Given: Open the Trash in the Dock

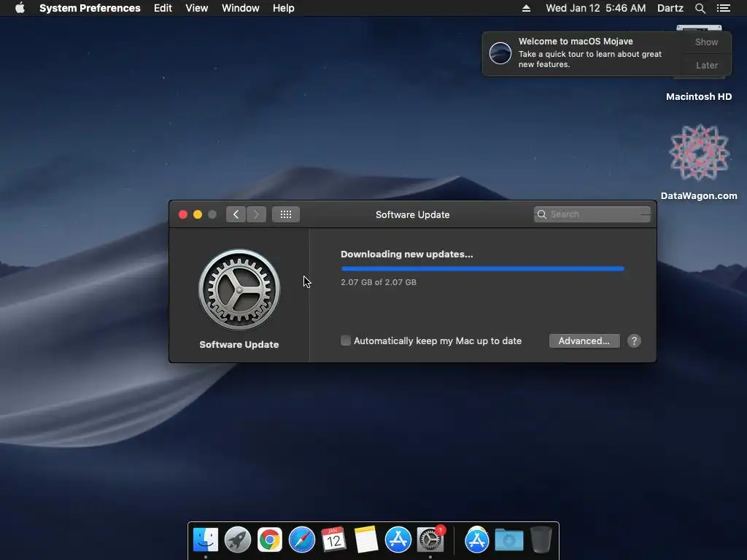Looking at the screenshot, I should point(541,540).
